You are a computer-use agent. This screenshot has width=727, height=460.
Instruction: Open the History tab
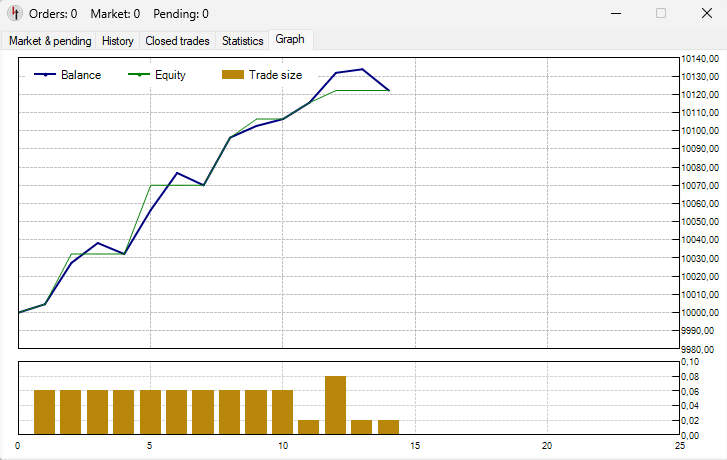[x=118, y=41]
